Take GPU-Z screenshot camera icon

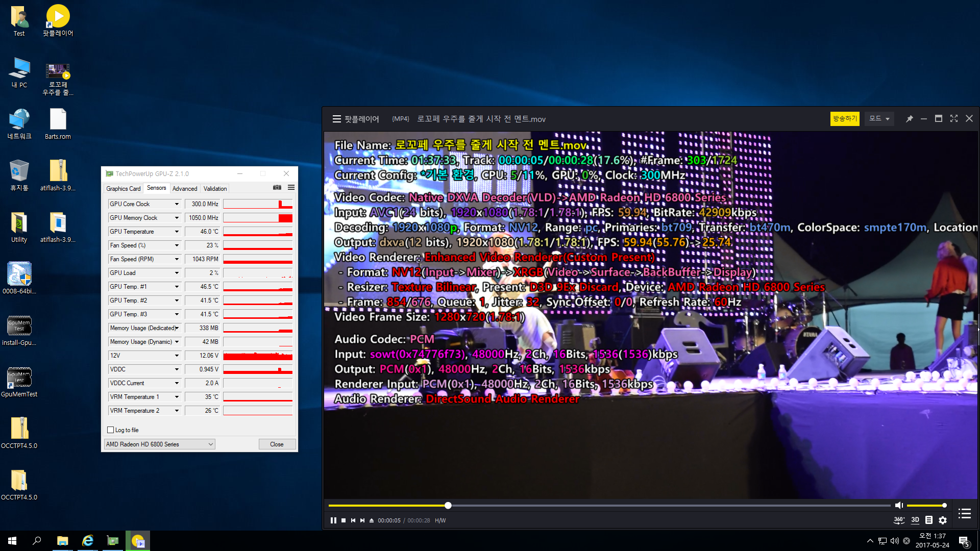click(x=277, y=188)
